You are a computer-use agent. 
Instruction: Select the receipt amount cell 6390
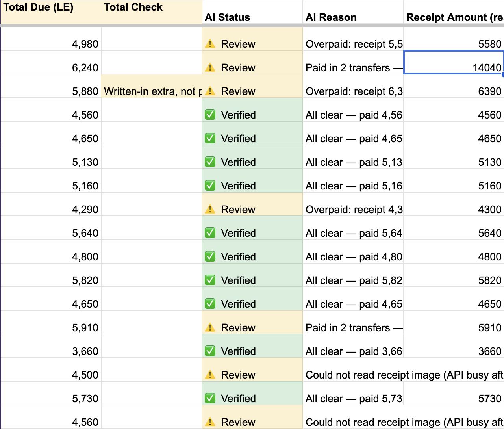454,86
